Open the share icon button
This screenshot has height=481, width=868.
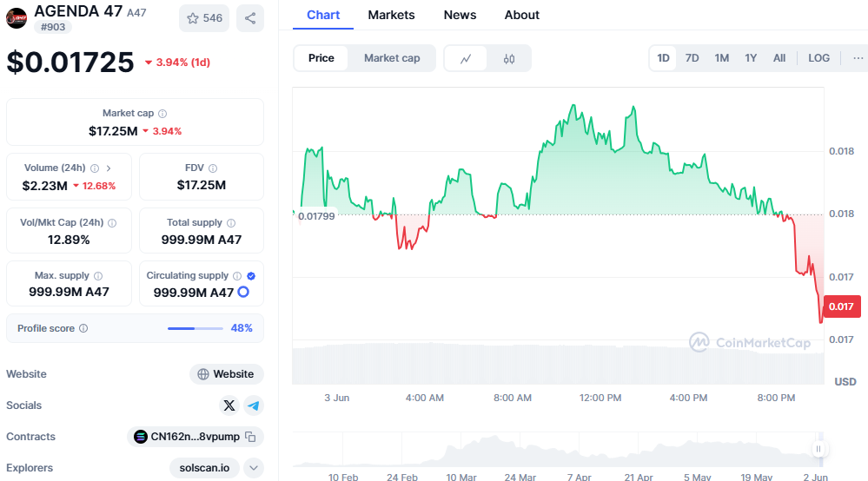[250, 18]
